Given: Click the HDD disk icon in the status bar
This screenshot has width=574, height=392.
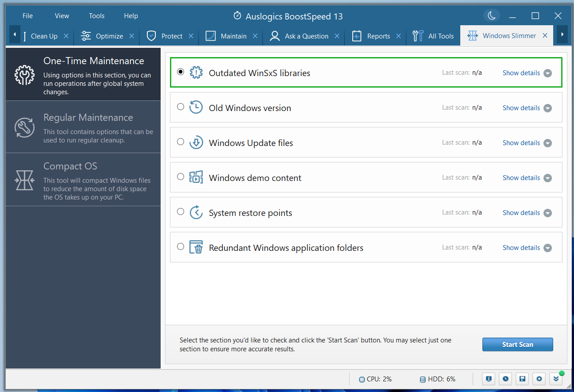Looking at the screenshot, I should coord(423,379).
